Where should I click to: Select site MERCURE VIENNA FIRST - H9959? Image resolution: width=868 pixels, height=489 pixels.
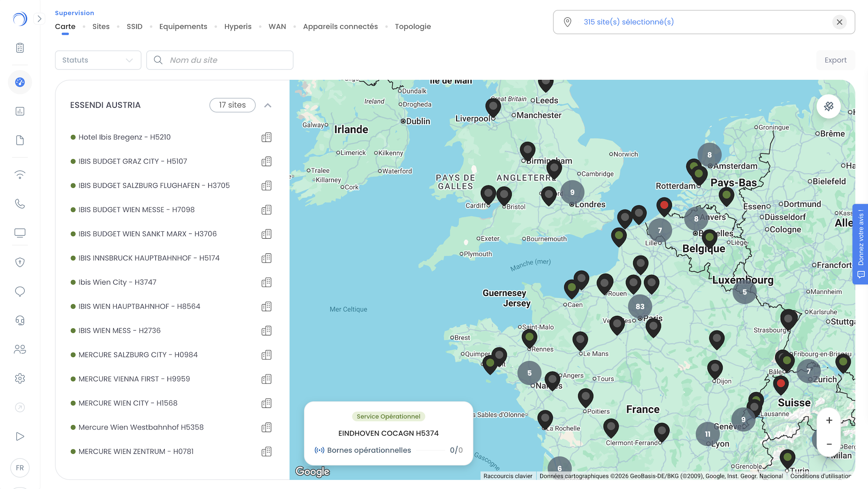(134, 379)
